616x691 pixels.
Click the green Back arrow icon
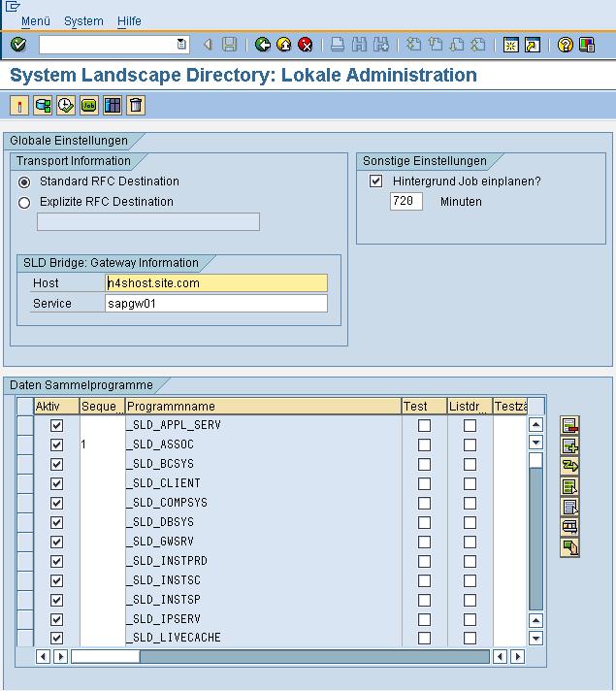(262, 45)
